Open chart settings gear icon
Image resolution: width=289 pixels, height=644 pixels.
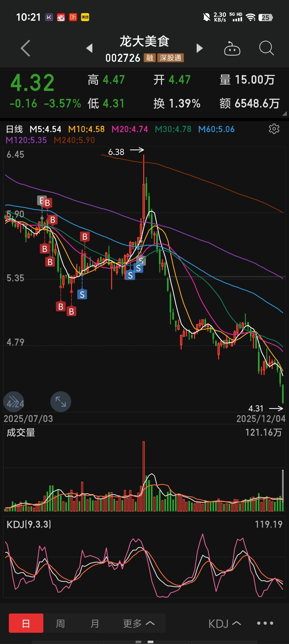tap(274, 129)
